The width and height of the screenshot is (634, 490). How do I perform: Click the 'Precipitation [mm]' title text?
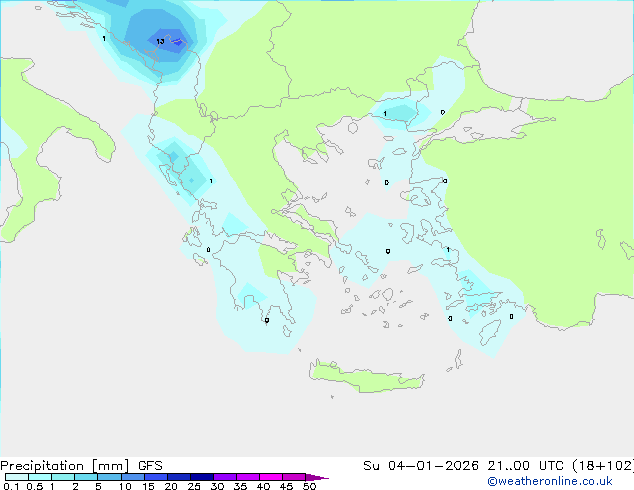(x=64, y=466)
